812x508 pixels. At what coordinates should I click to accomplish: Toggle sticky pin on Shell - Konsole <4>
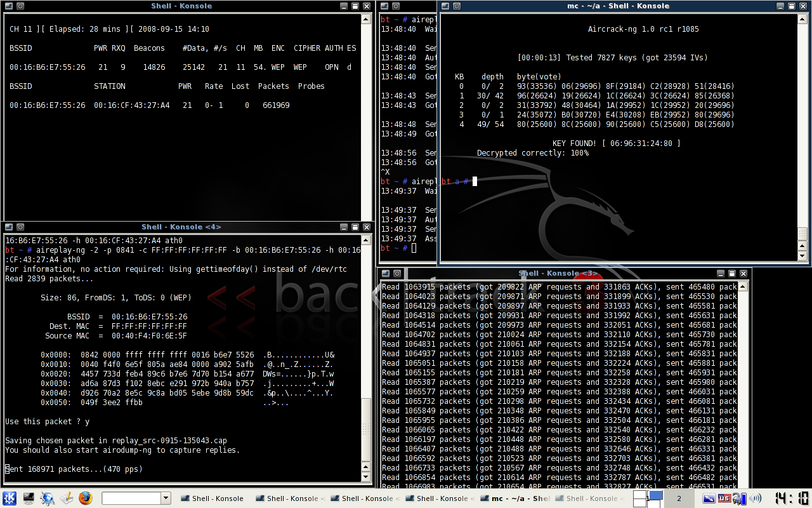20,227
